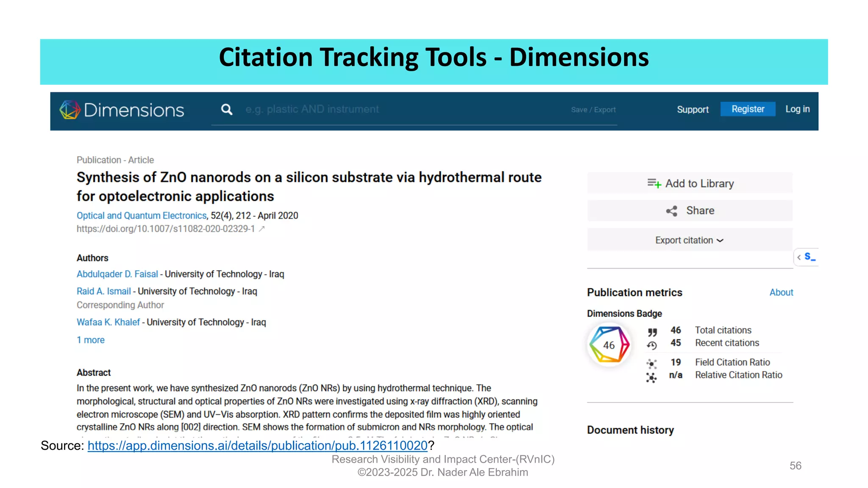The width and height of the screenshot is (868, 488).
Task: Open Save / Export option
Action: (x=593, y=110)
